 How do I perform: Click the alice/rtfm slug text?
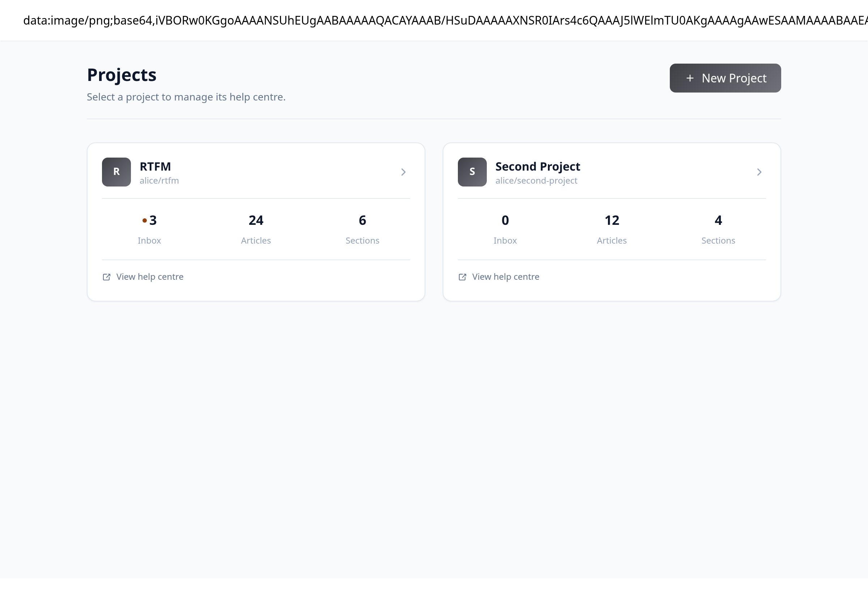[x=159, y=180]
